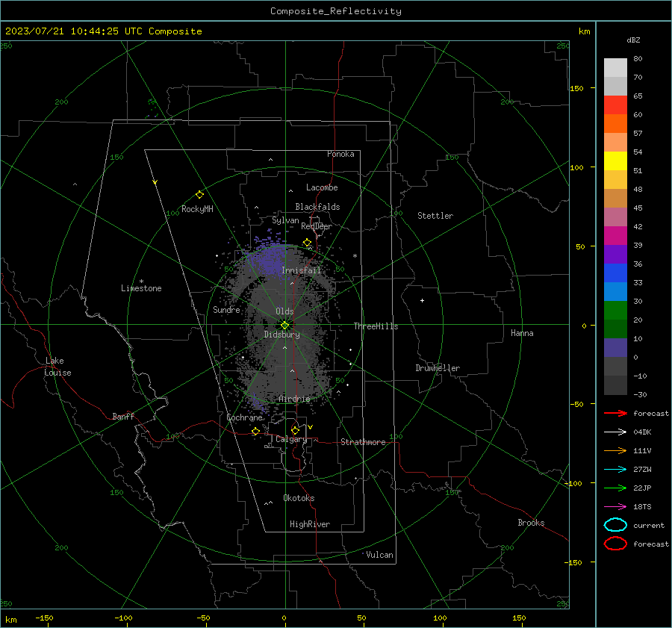Viewport: 672px width, 628px height.
Task: Click the cyan 27ZW arrow in legend
Action: pyautogui.click(x=615, y=470)
